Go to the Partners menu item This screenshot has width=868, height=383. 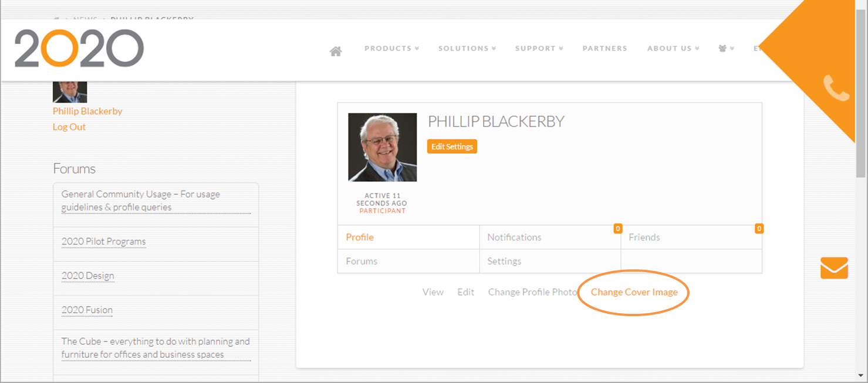[604, 49]
